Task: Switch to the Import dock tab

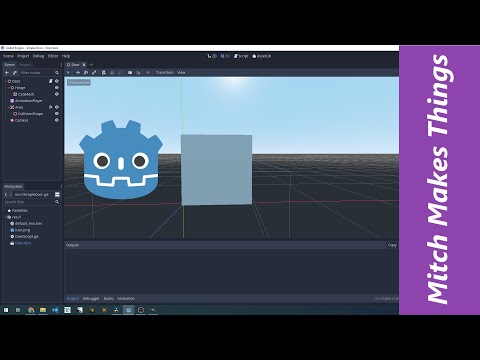Action: pos(25,65)
